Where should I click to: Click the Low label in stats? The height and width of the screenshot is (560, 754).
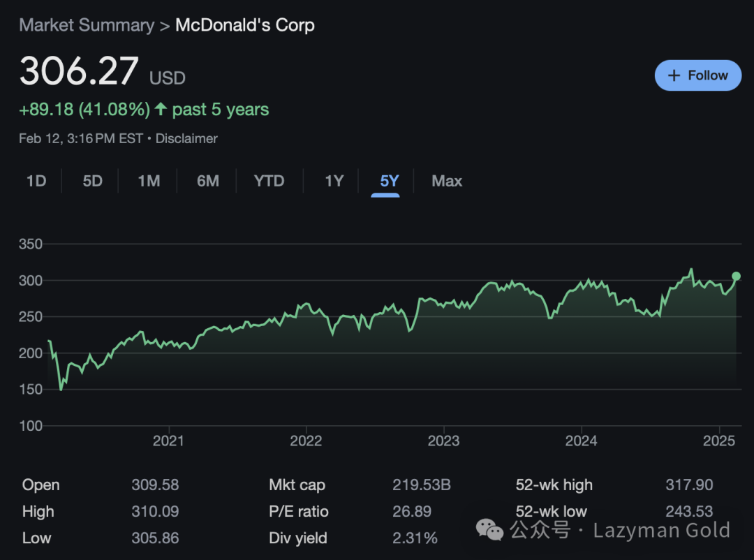(x=36, y=538)
